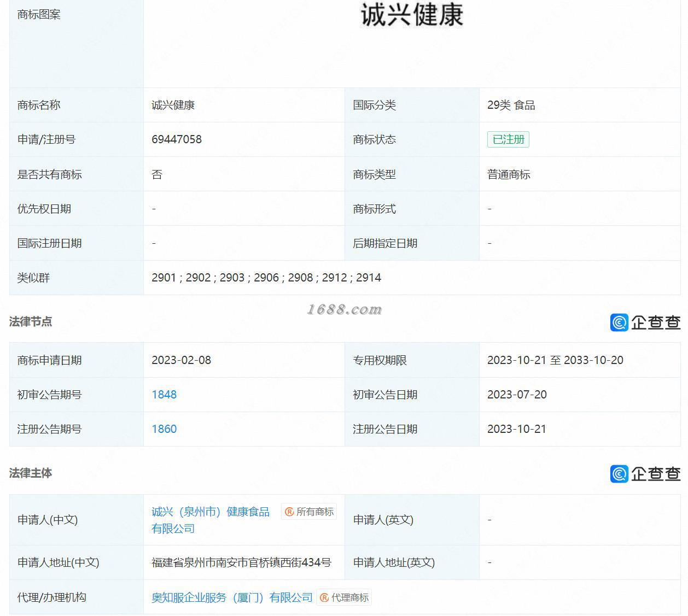Click the 商标状态 label cell
Viewport: 688px width, 616px height.
point(412,139)
